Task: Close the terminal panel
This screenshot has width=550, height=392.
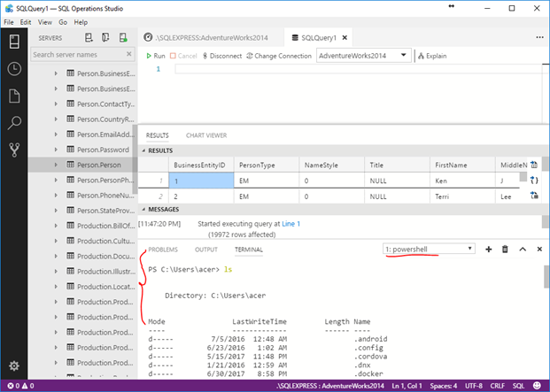Action: (x=539, y=249)
